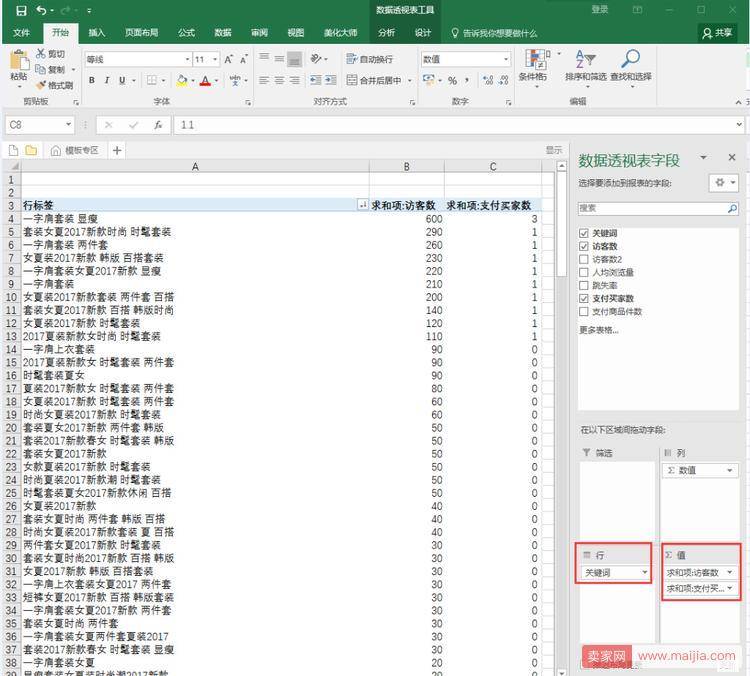Image resolution: width=750 pixels, height=676 pixels.
Task: Open the font name dropdown
Action: (187, 59)
